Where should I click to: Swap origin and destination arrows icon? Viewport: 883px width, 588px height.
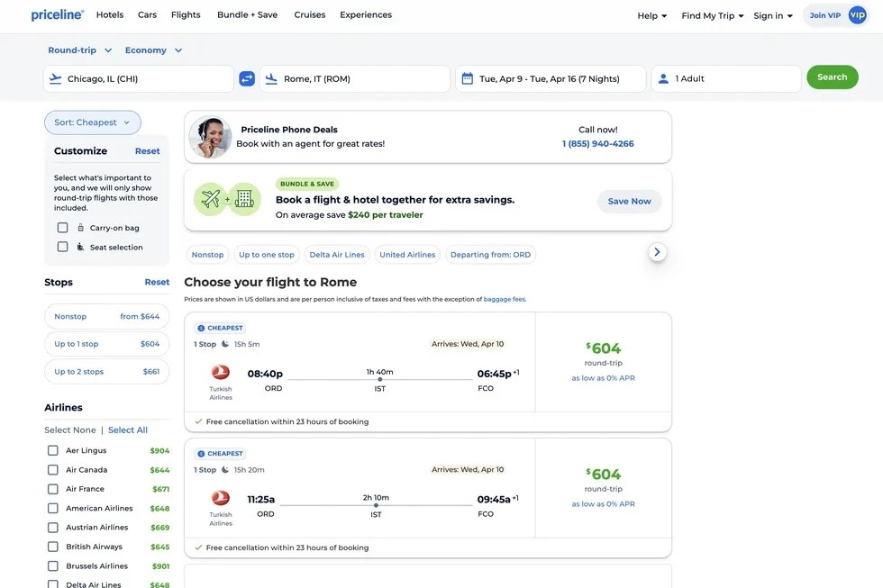tap(247, 78)
